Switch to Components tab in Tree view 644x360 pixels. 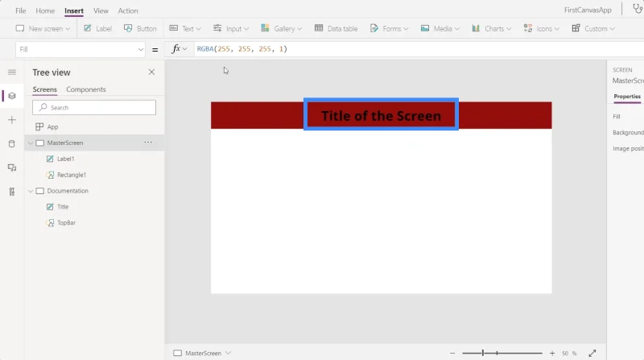coord(86,89)
